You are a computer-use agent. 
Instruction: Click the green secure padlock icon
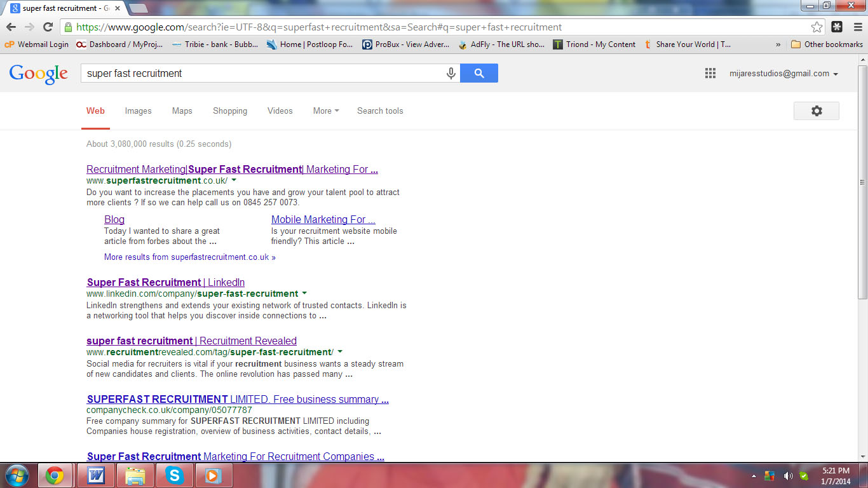(x=68, y=27)
